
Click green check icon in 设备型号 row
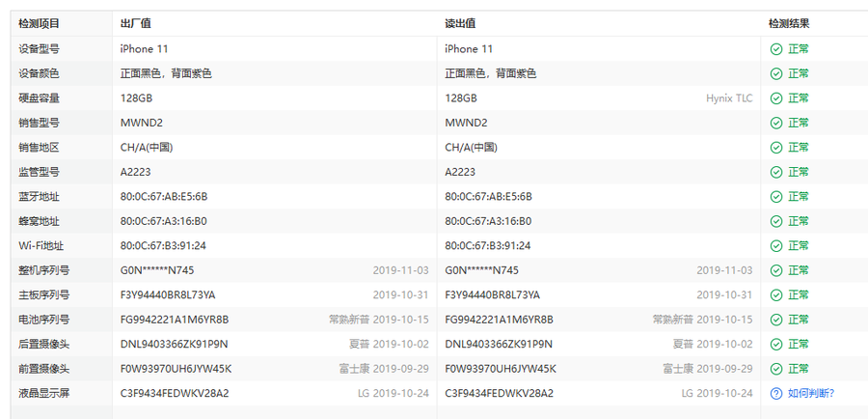[x=776, y=49]
